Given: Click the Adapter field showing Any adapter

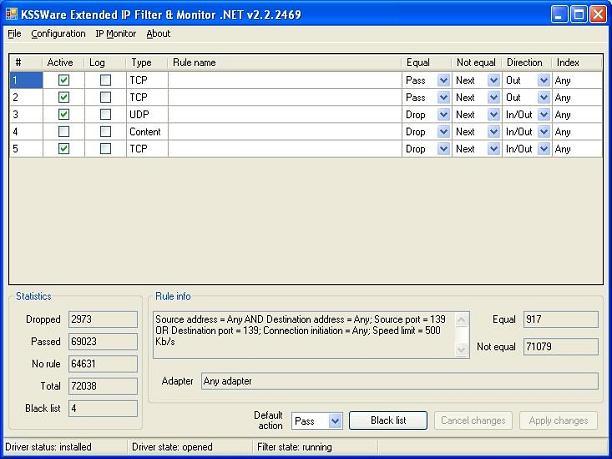Looking at the screenshot, I should pos(398,381).
